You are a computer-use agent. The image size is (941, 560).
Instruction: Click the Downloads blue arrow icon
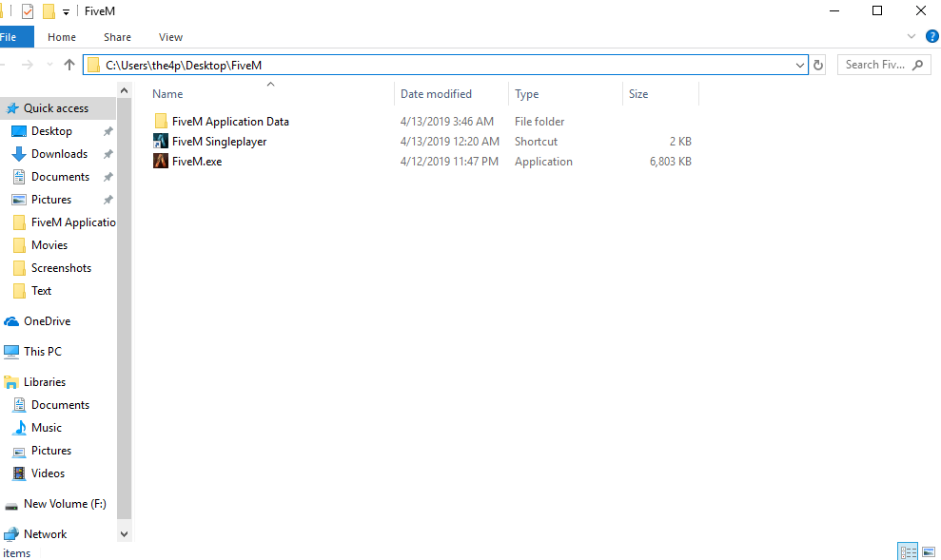[19, 154]
